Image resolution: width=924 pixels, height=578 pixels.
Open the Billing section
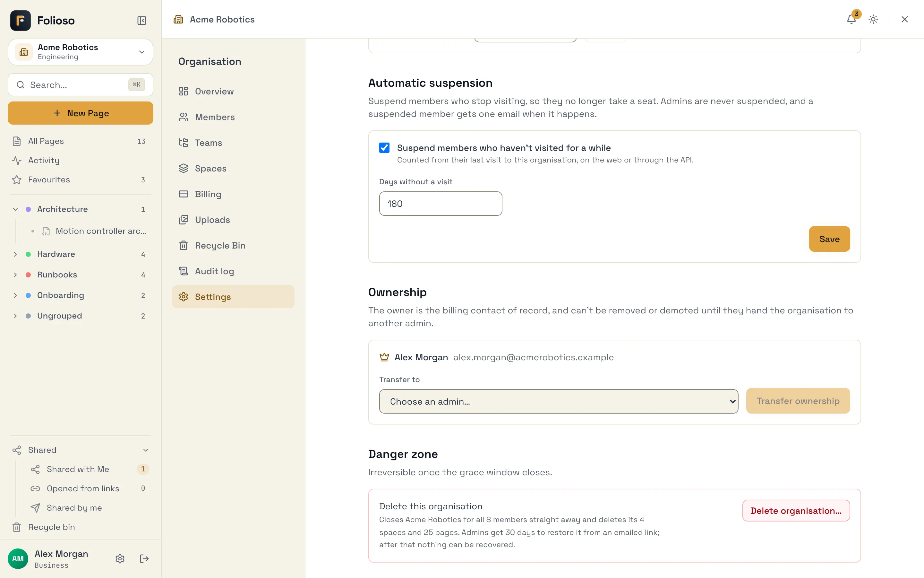(x=233, y=194)
